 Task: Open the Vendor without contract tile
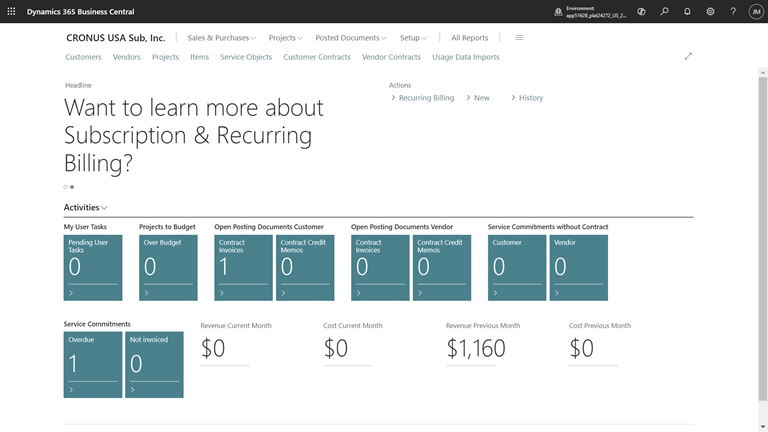[578, 267]
